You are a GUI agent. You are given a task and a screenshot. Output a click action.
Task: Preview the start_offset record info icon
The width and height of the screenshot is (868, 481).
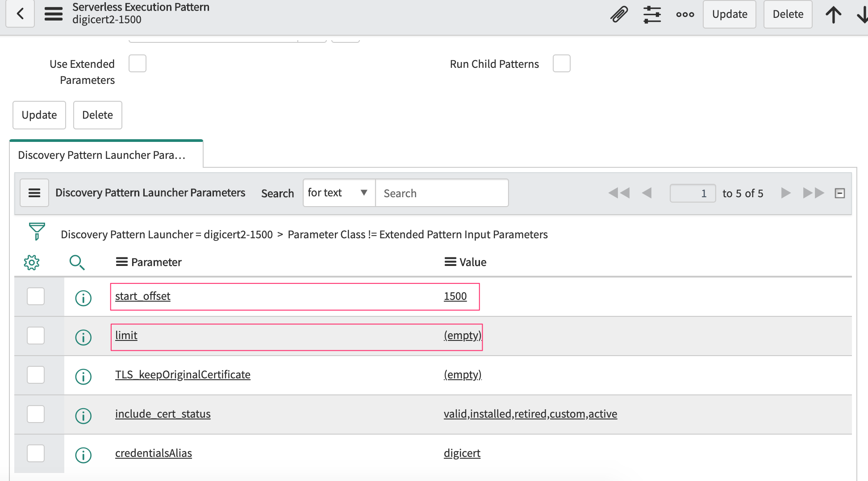(x=83, y=298)
